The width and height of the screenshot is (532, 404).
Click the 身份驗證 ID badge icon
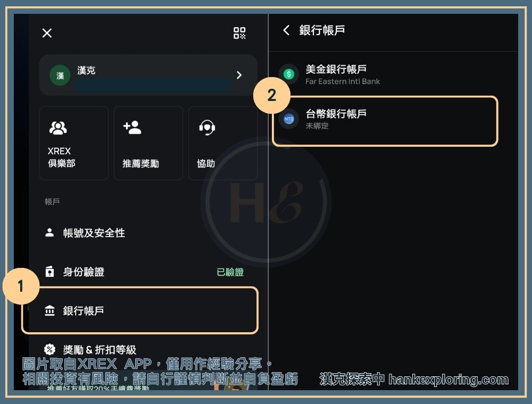(50, 272)
